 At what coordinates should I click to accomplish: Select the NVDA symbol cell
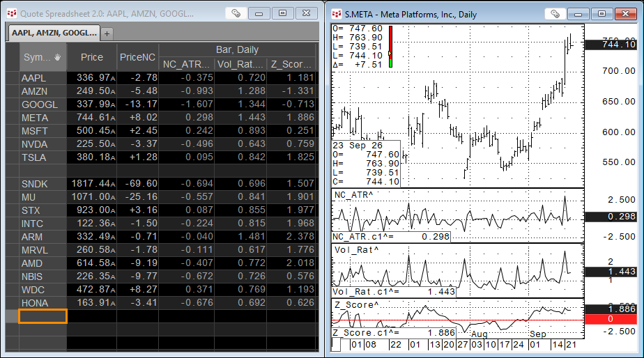[43, 144]
